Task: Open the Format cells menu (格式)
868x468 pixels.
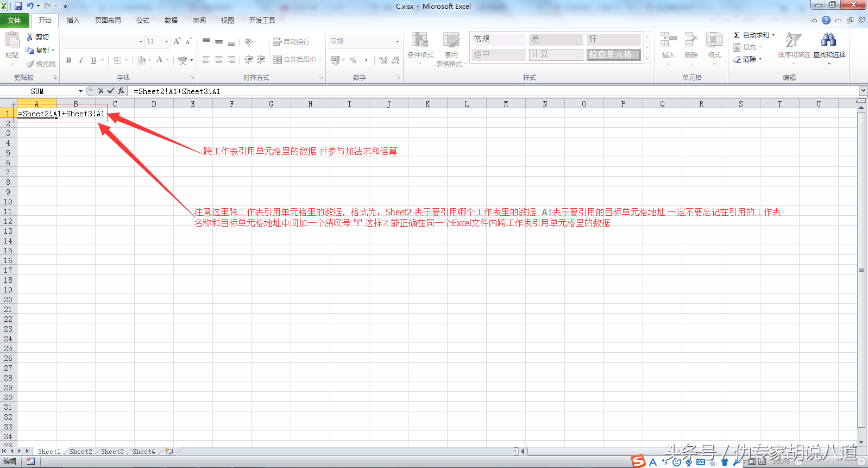Action: tap(714, 48)
